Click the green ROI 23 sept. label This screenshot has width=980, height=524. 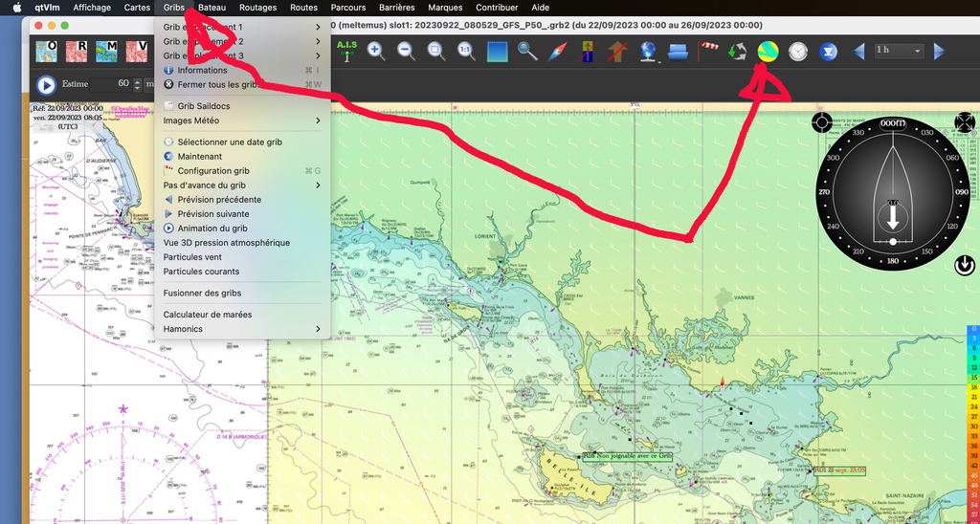coord(838,470)
